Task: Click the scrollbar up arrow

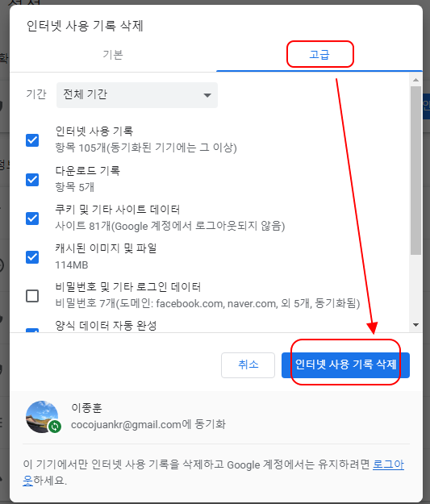Action: tap(415, 80)
